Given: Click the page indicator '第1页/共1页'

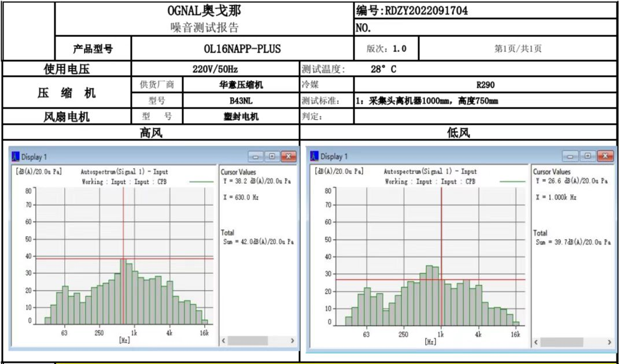Looking at the screenshot, I should point(518,49).
